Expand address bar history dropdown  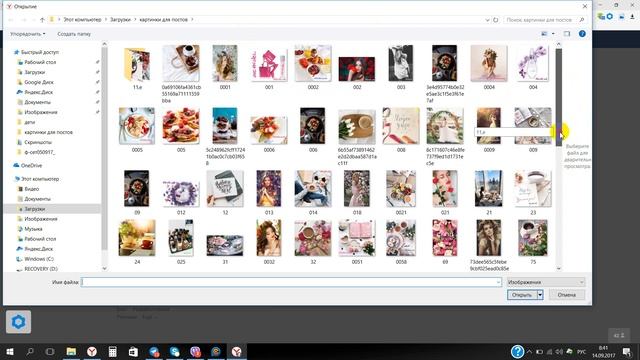coord(487,20)
